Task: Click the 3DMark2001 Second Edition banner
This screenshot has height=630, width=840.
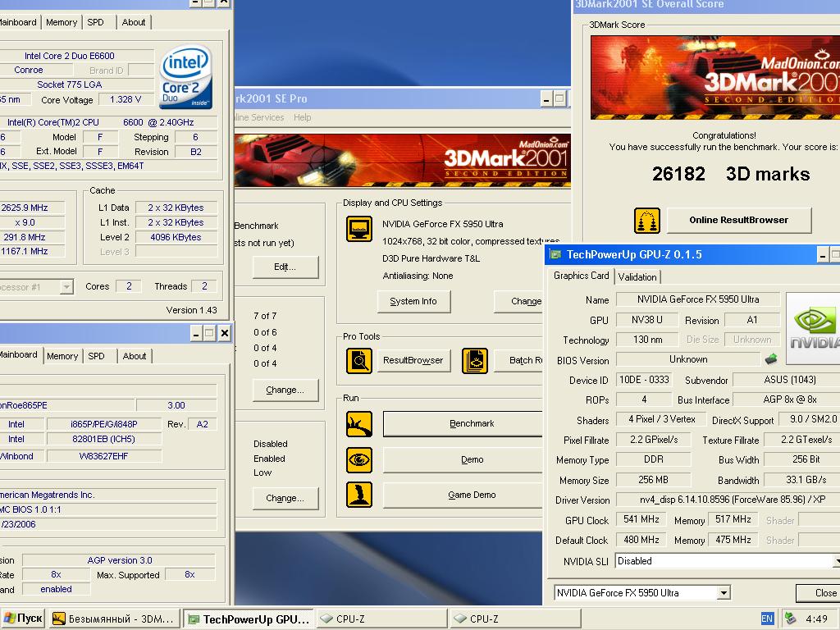Action: [x=403, y=160]
